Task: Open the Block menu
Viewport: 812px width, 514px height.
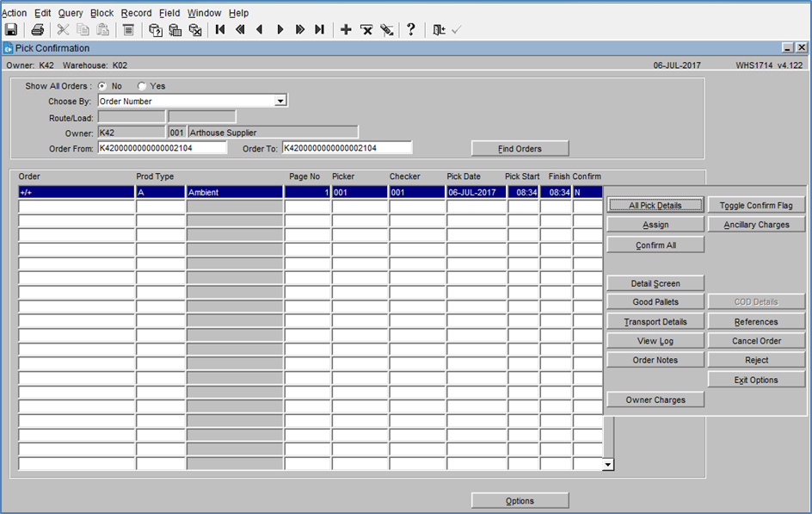Action: coord(102,13)
